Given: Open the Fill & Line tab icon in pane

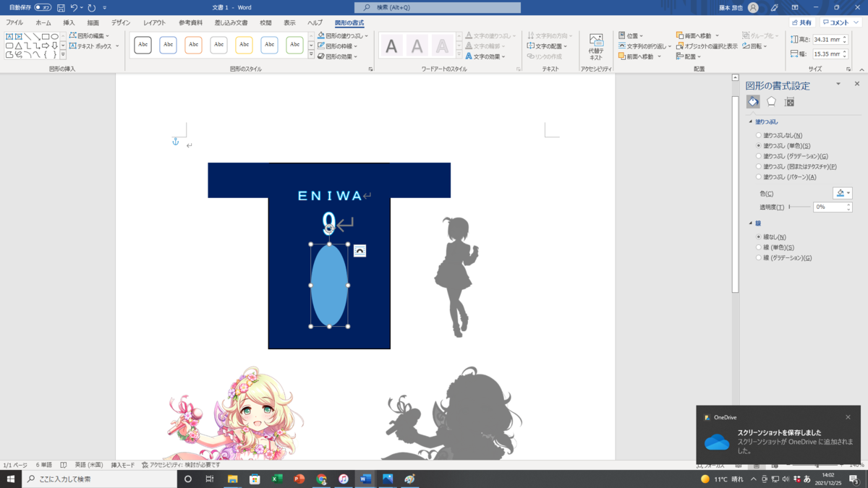Looking at the screenshot, I should (x=753, y=102).
